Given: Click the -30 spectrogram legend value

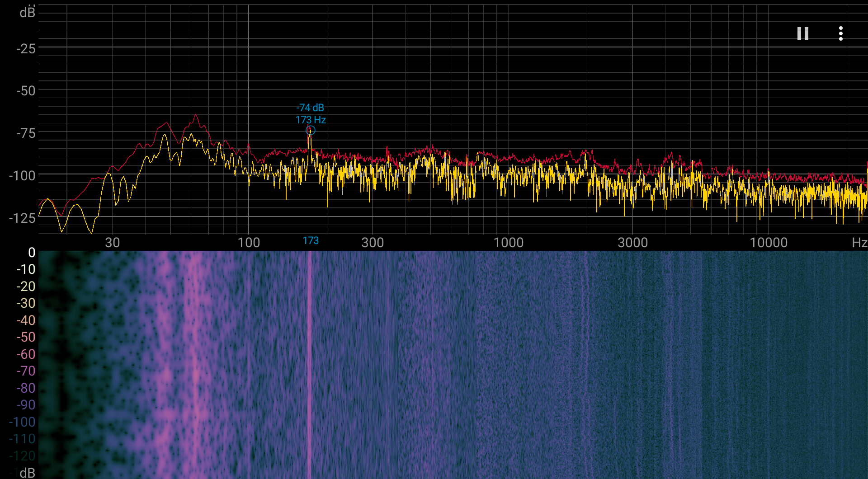Looking at the screenshot, I should click(26, 303).
